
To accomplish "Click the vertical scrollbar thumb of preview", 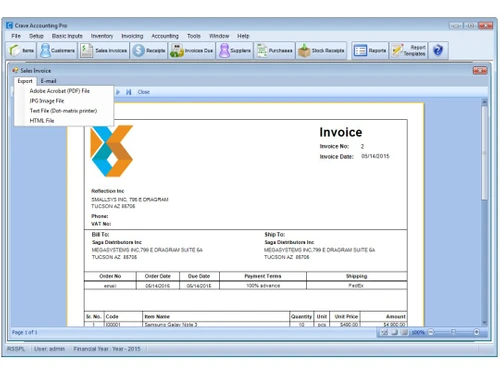I will click(484, 153).
